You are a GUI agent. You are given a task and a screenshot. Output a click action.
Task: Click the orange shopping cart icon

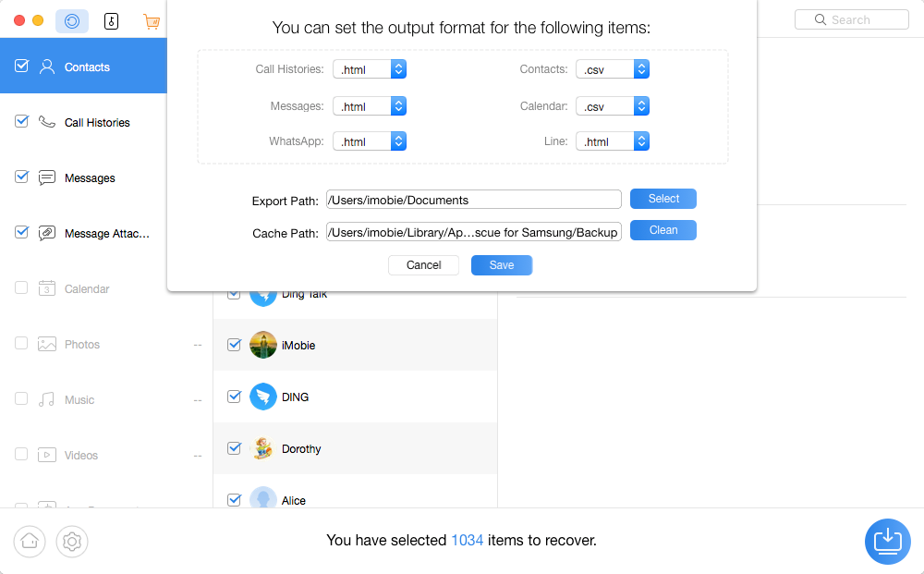point(152,20)
